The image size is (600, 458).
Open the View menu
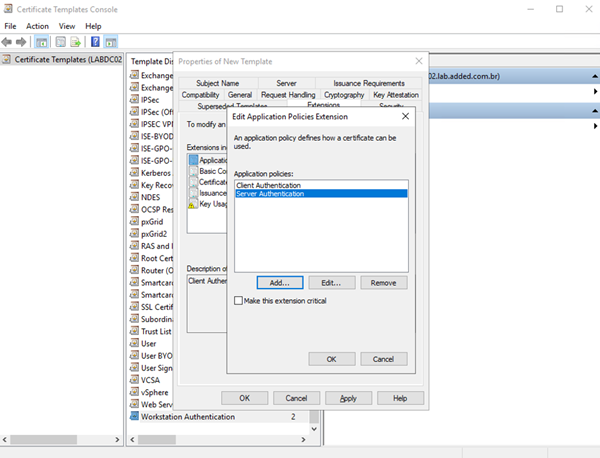tap(67, 25)
